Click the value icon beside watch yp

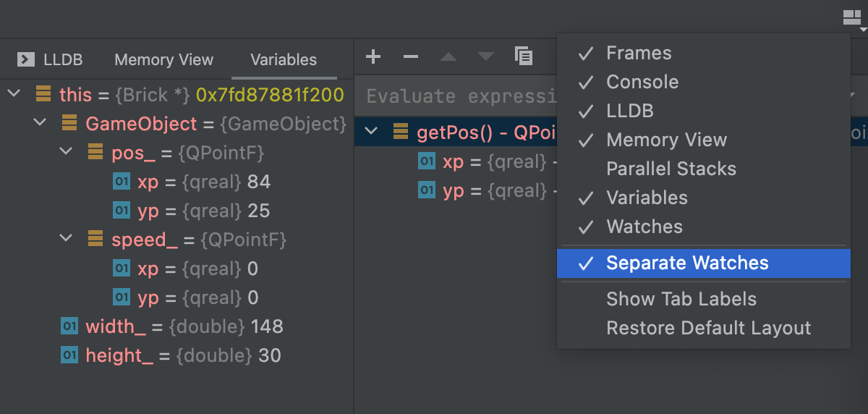[427, 190]
